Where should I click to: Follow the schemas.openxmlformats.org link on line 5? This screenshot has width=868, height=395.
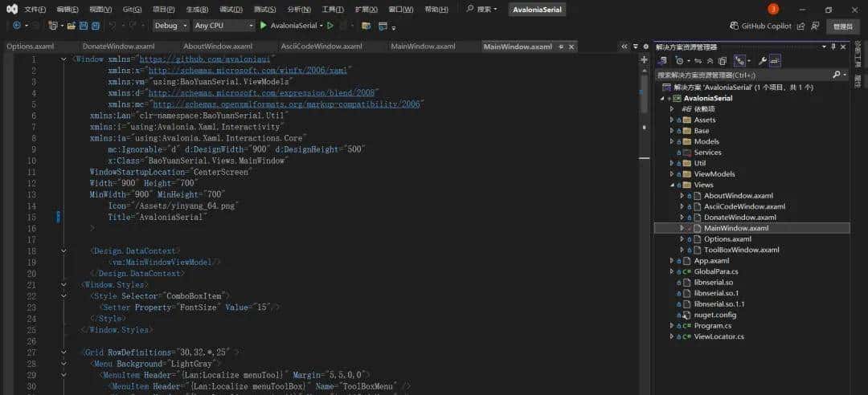click(286, 104)
